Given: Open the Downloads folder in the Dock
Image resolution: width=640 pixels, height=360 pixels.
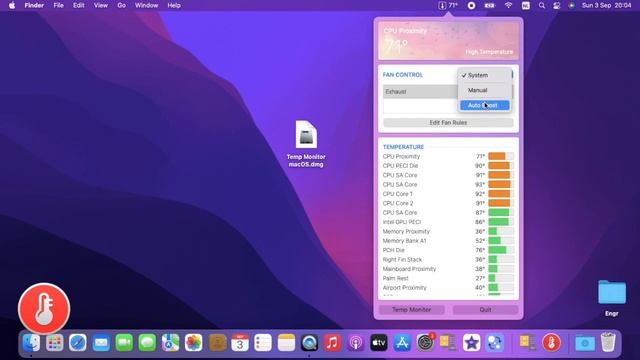Looking at the screenshot, I should pyautogui.click(x=585, y=342).
